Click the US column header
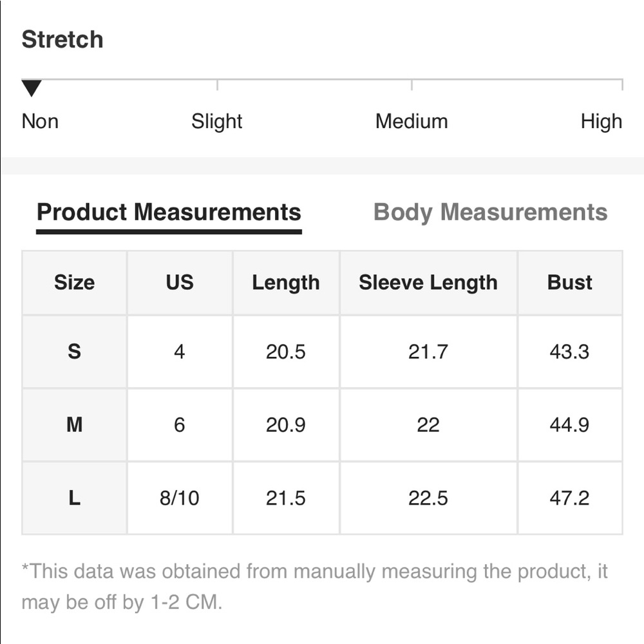This screenshot has width=644, height=644. 180,283
